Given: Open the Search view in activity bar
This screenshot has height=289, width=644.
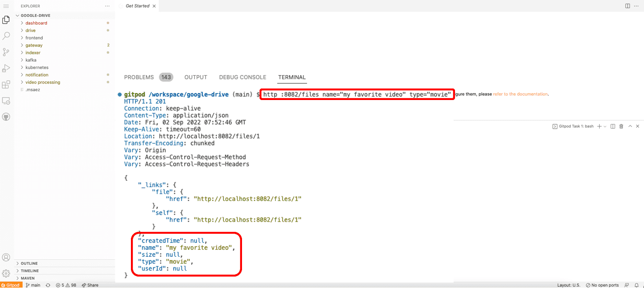Looking at the screenshot, I should coord(6,36).
